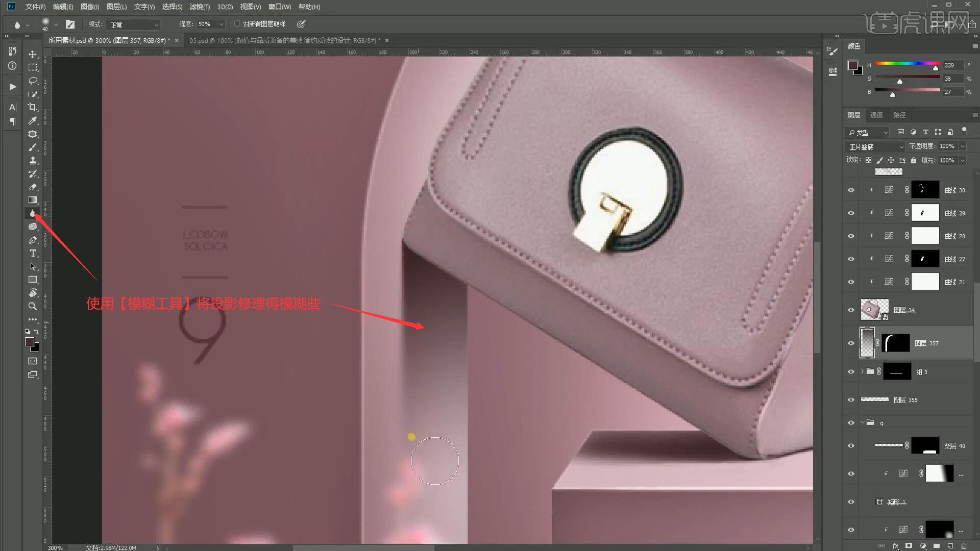Select the Zoom tool
Screen dimensions: 980x551
click(33, 306)
